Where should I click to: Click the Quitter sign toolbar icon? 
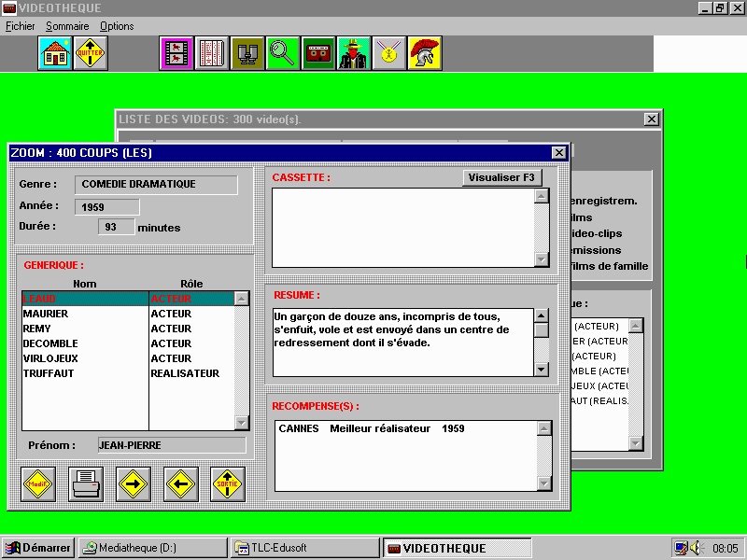click(91, 53)
